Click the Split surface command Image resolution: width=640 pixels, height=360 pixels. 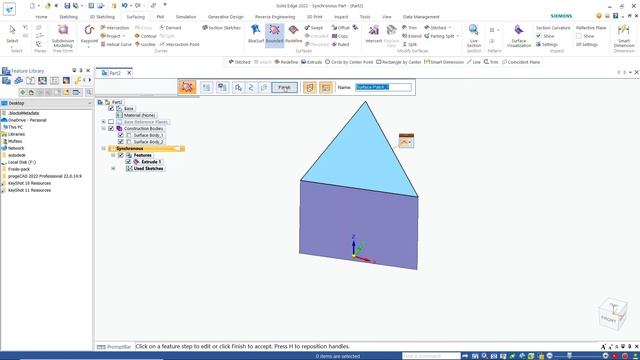coord(409,44)
